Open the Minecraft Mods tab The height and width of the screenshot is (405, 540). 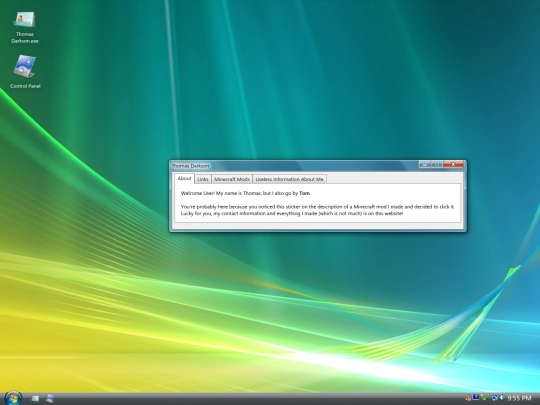point(232,179)
